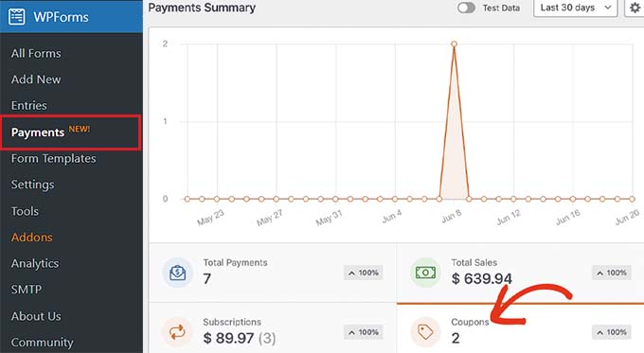Click Total Payments 100% trend badge
This screenshot has height=353, width=644.
pos(364,273)
